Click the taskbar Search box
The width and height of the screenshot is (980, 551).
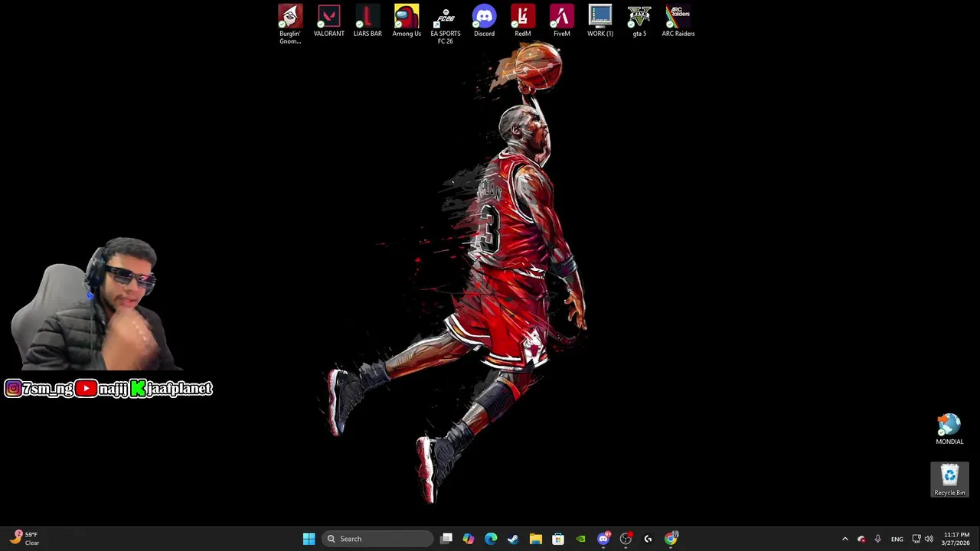(x=377, y=539)
